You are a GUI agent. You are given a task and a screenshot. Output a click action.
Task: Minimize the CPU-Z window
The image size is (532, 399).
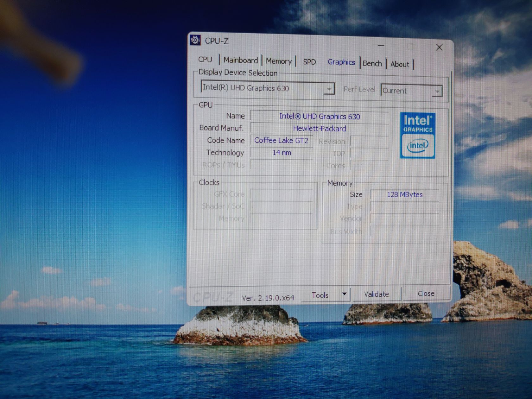381,46
